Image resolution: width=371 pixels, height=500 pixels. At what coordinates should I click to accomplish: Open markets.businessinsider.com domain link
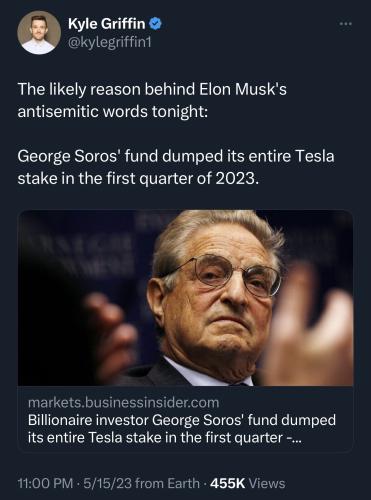(x=124, y=403)
